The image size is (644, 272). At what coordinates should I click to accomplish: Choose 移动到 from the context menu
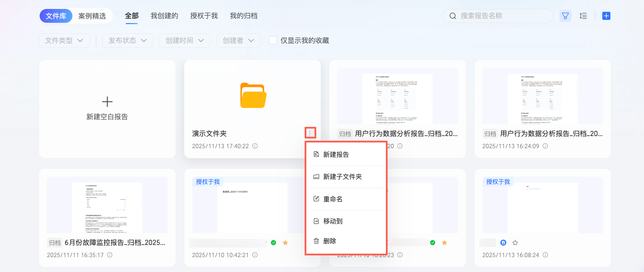(x=346, y=221)
